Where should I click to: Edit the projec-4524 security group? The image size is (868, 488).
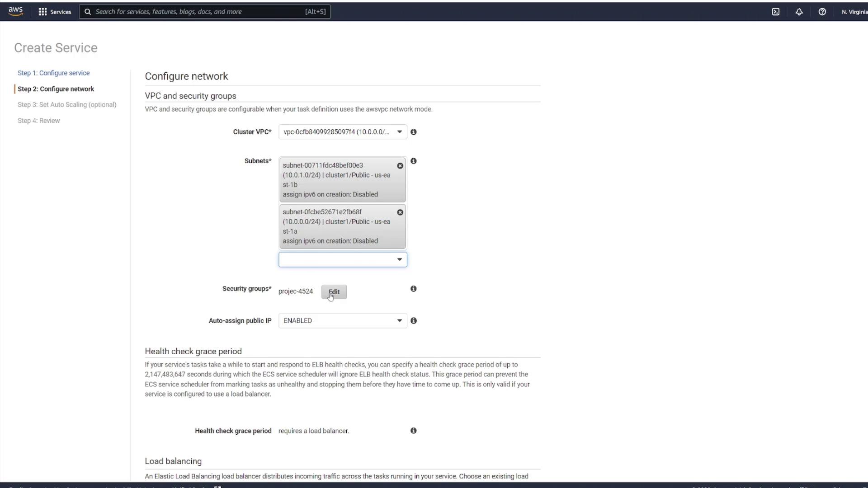point(334,292)
